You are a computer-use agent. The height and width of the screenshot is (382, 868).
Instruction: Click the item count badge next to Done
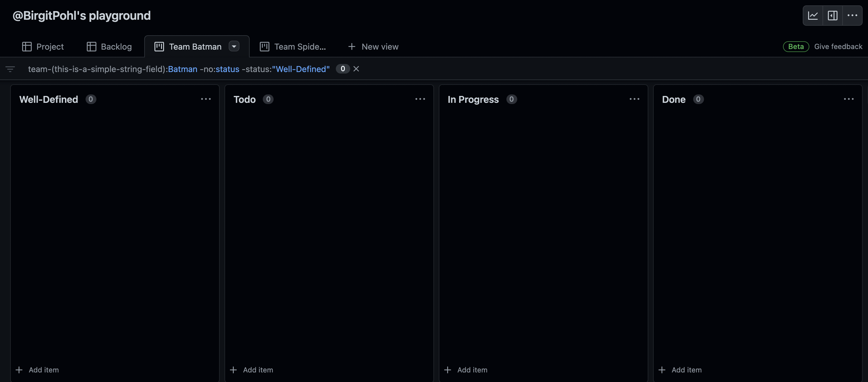point(698,99)
